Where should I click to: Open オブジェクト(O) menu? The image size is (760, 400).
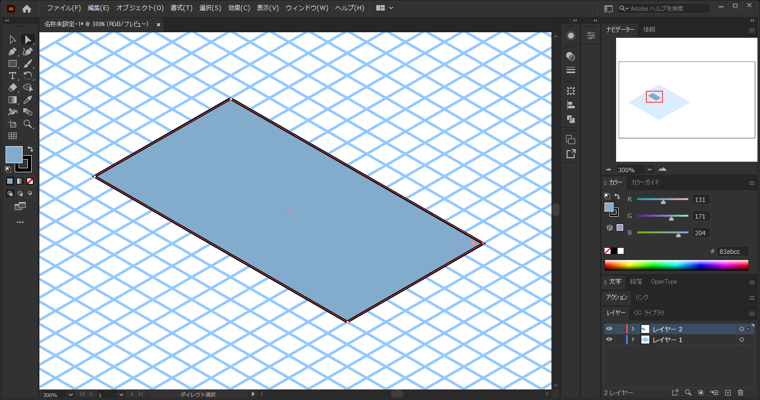coord(140,8)
